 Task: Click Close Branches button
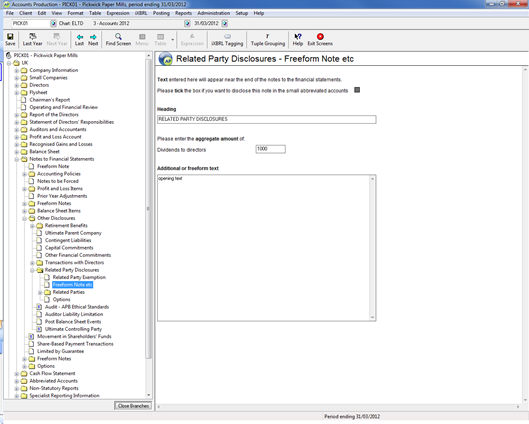(133, 406)
